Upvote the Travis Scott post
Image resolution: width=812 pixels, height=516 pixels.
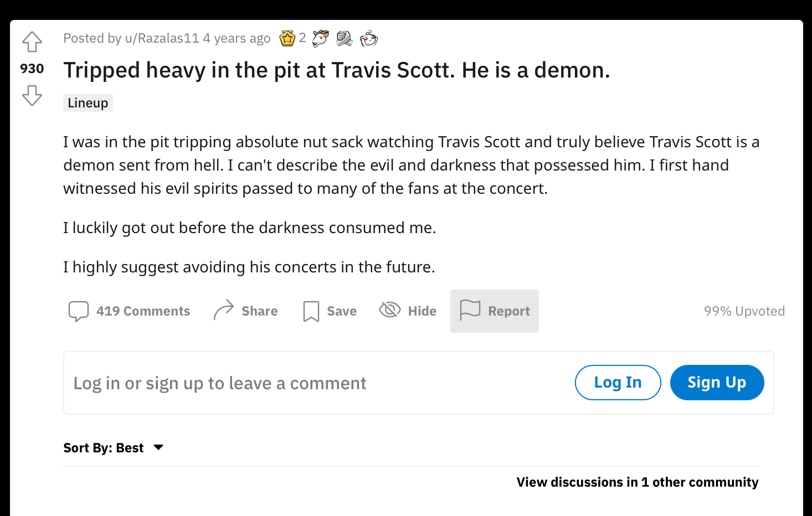click(x=32, y=42)
